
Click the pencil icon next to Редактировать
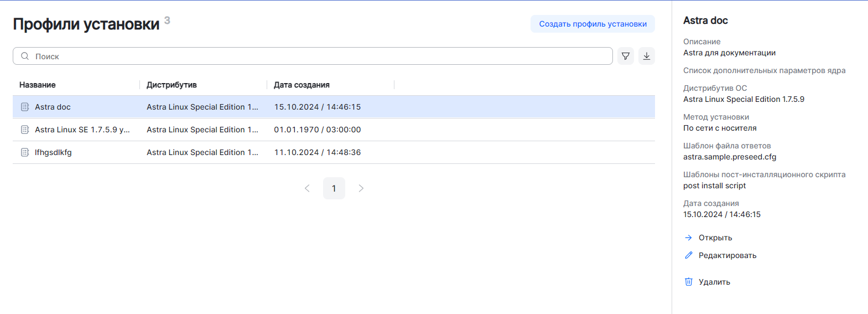689,255
